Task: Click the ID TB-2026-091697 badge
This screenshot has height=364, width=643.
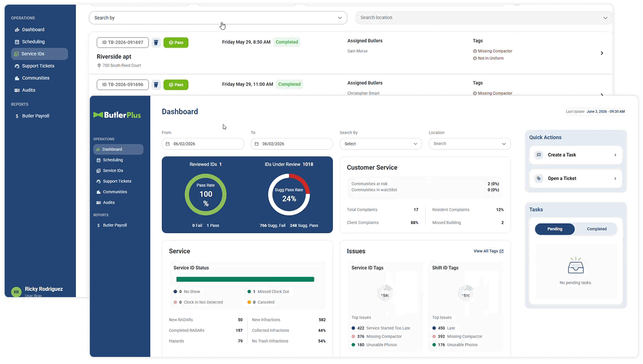Action: coord(123,43)
